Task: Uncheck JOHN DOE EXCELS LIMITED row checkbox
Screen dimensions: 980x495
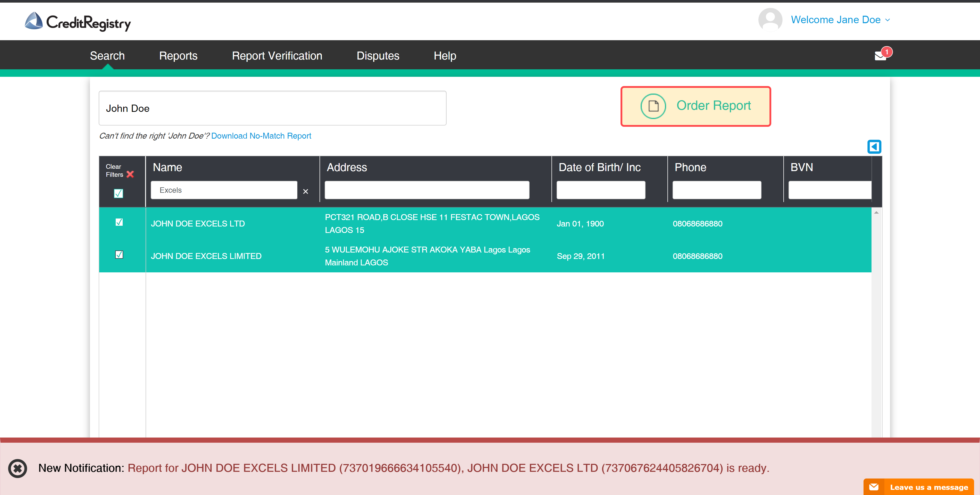Action: pos(119,255)
